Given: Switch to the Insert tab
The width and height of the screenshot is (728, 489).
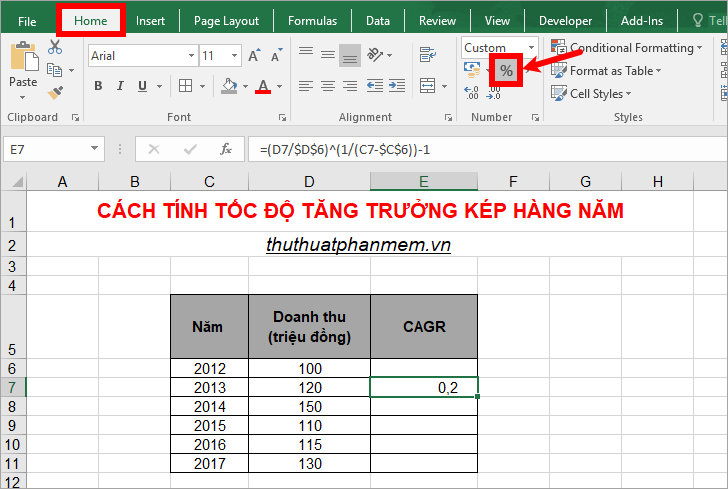Looking at the screenshot, I should point(150,21).
